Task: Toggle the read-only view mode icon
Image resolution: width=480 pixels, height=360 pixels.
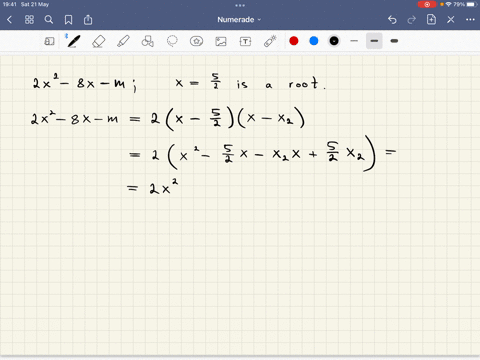Action: 49,41
